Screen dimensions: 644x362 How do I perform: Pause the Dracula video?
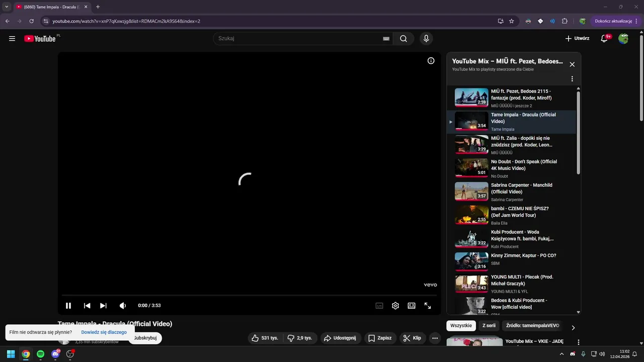[68, 306]
